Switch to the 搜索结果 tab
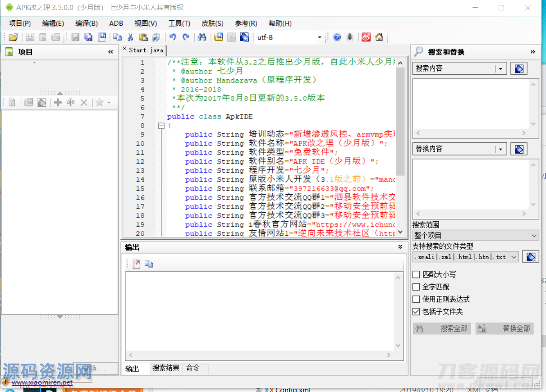546x392 pixels. [x=166, y=368]
